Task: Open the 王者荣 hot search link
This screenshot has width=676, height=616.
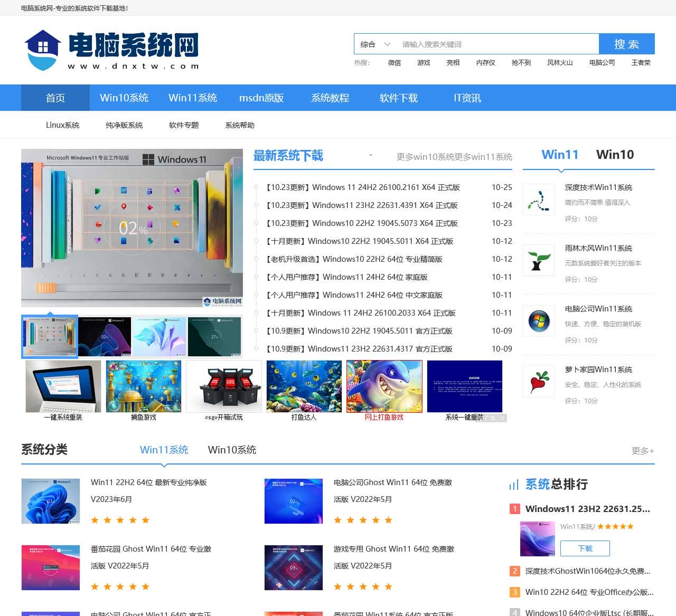Action: coord(640,62)
